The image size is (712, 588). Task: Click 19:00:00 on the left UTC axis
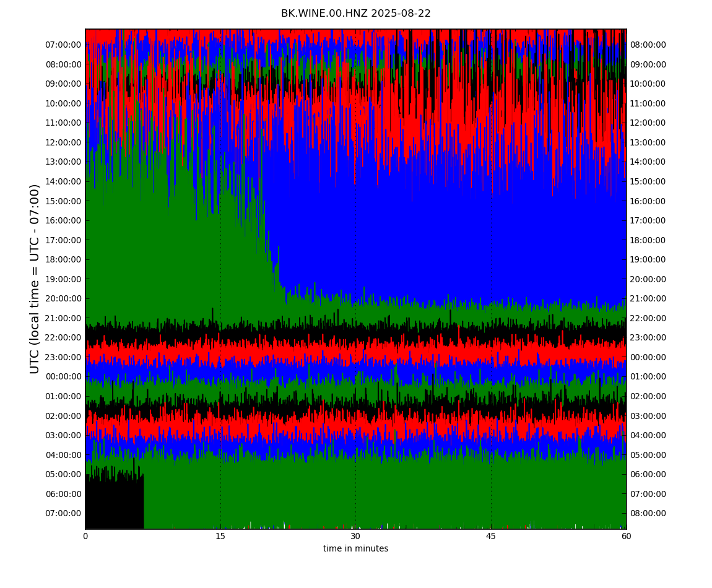pos(63,279)
